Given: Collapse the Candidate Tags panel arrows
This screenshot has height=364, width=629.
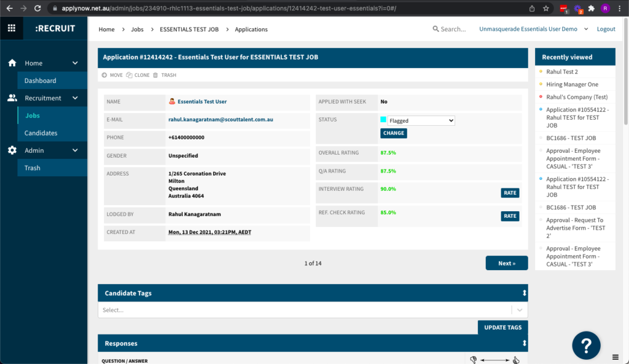Looking at the screenshot, I should tap(524, 293).
